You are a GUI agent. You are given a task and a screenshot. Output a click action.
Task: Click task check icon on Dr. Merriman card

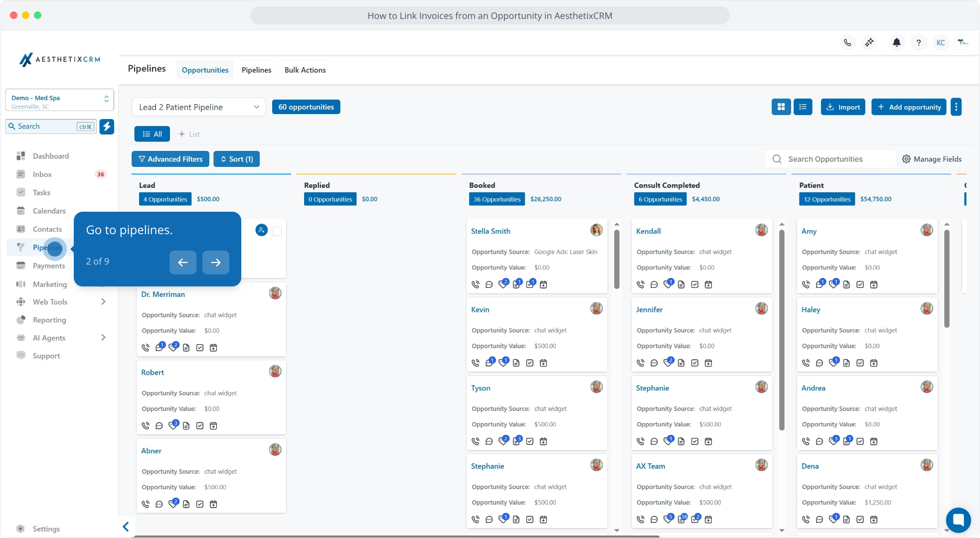pyautogui.click(x=200, y=348)
